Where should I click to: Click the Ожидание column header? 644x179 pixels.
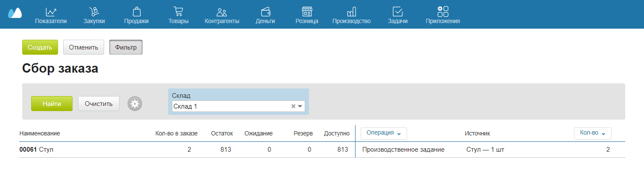[259, 133]
